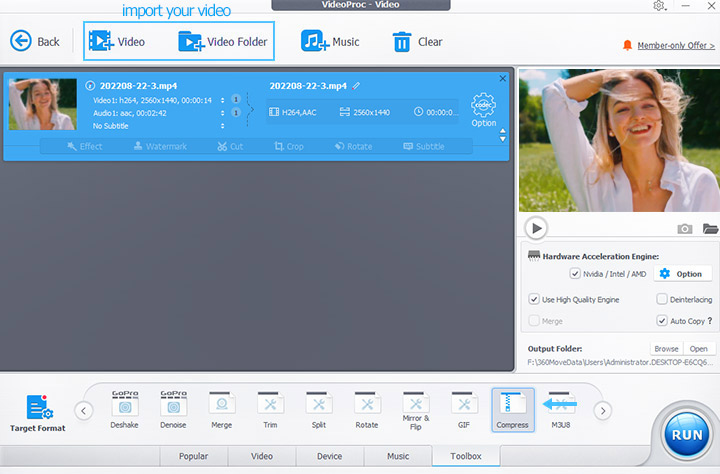The height and width of the screenshot is (474, 720).
Task: Expand the Audio1 track selector
Action: point(223,113)
